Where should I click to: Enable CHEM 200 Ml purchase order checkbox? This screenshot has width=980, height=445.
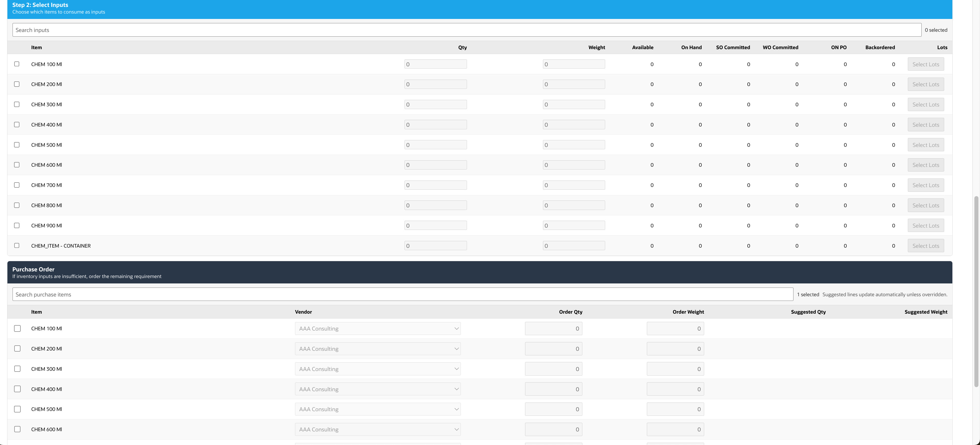(x=17, y=349)
